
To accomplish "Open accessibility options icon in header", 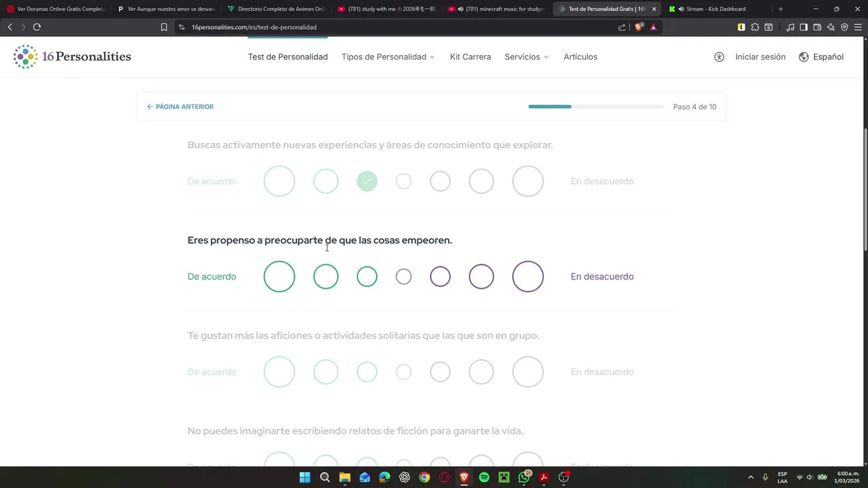I will (x=719, y=57).
